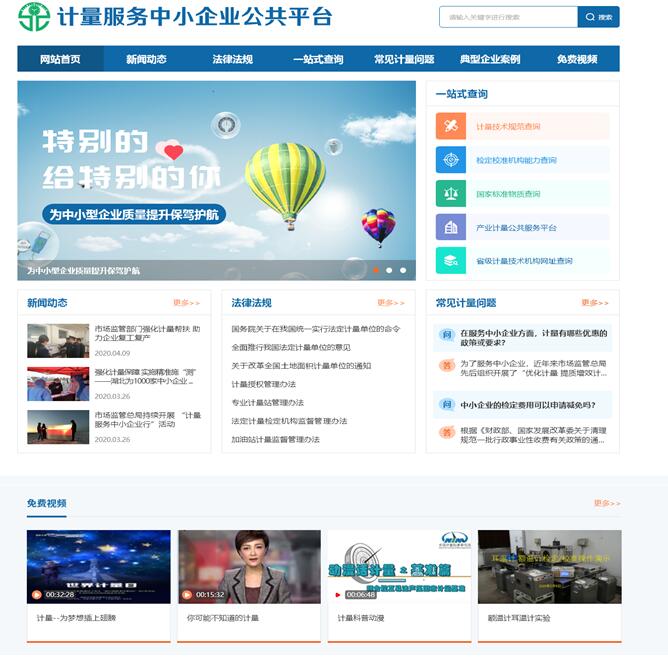Click 更多>> in the 法律法规 panel

click(391, 303)
